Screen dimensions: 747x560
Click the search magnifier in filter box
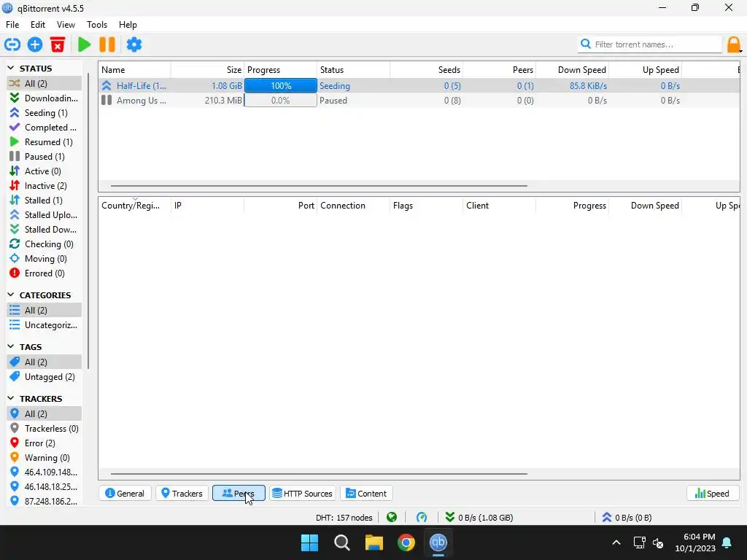click(x=586, y=44)
